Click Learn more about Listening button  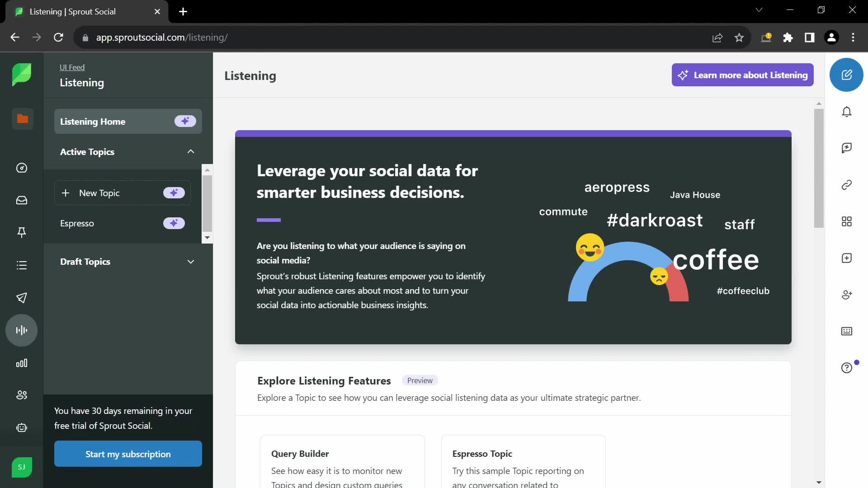742,75
